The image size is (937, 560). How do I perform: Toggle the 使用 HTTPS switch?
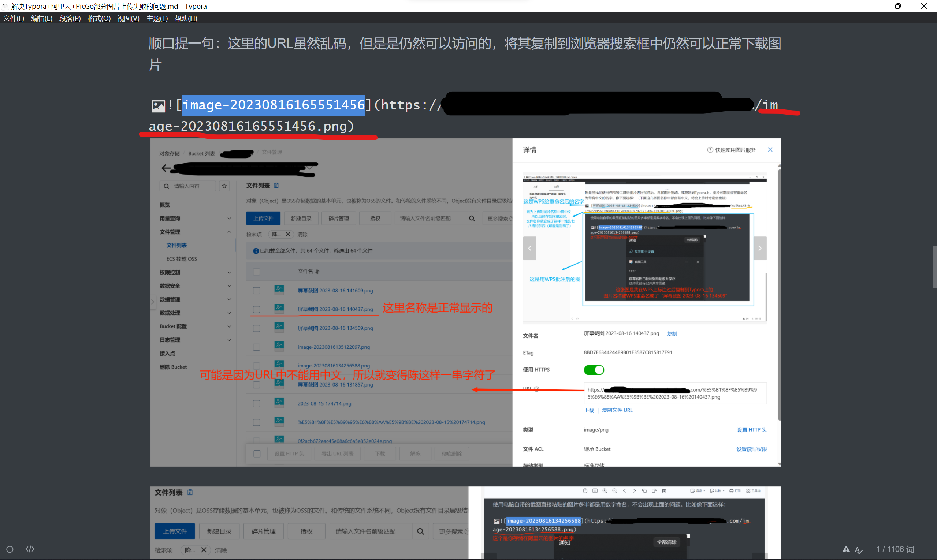point(594,370)
